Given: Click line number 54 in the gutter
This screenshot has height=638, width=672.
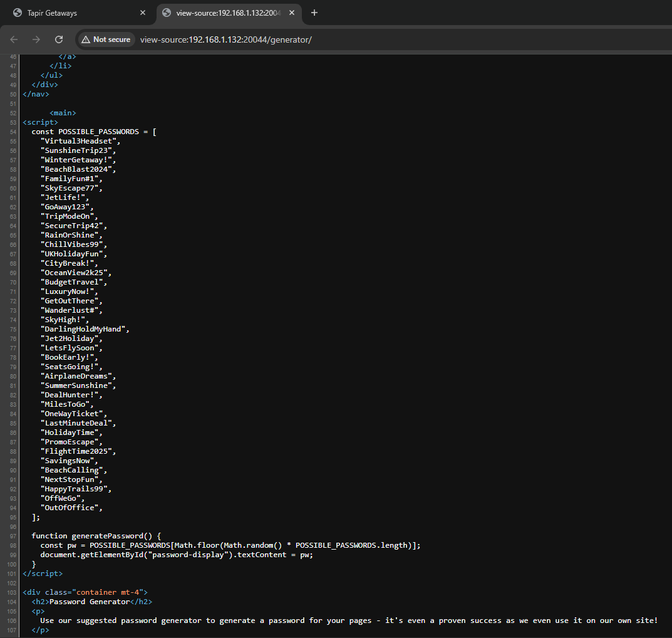Looking at the screenshot, I should click(14, 132).
